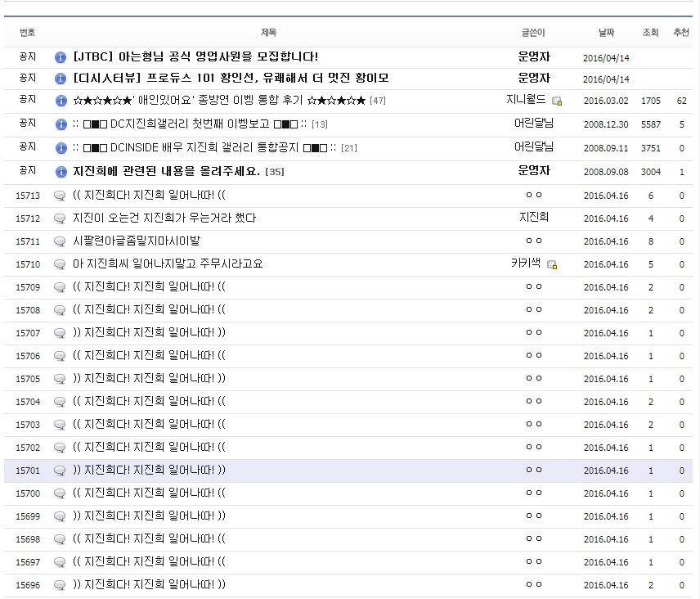The image size is (700, 599).
Task: Click the speech bubble icon for post 15696
Action: click(x=60, y=585)
